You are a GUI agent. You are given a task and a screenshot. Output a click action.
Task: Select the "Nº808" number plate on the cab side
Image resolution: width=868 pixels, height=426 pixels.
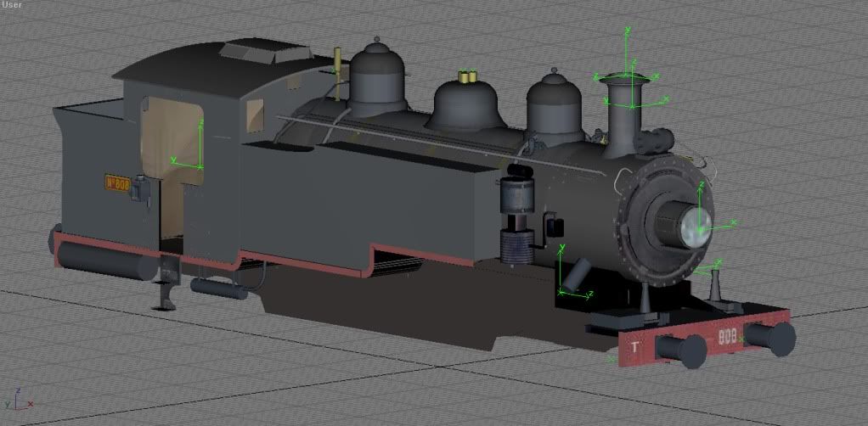[x=118, y=183]
